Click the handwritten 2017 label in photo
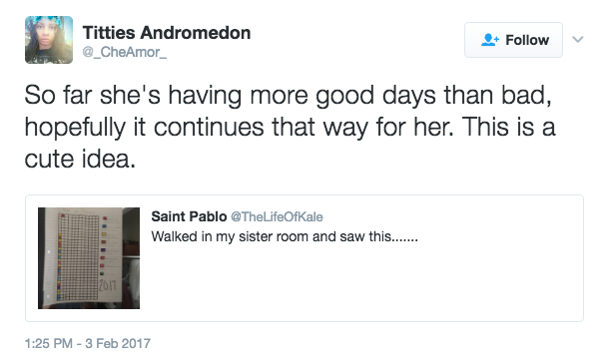The image size is (608, 364). click(107, 285)
